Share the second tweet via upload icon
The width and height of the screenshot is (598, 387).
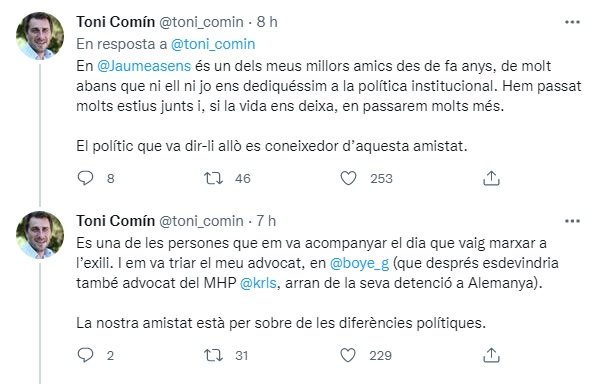[491, 355]
